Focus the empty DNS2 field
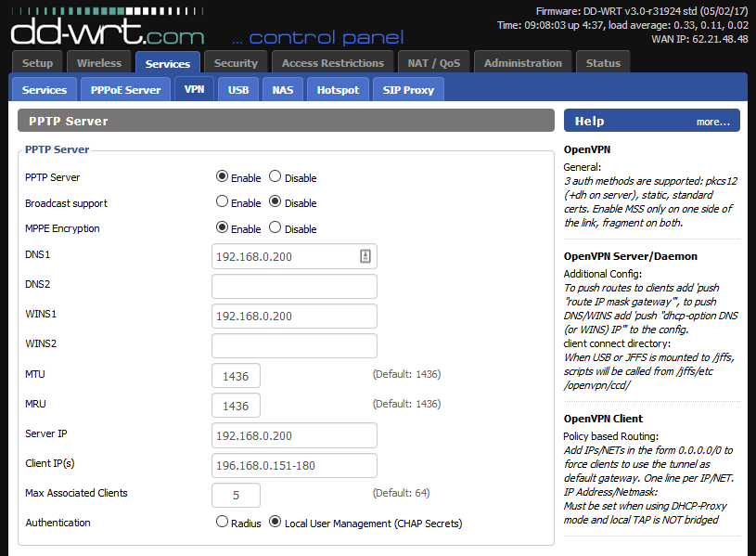The height and width of the screenshot is (556, 756). [294, 286]
